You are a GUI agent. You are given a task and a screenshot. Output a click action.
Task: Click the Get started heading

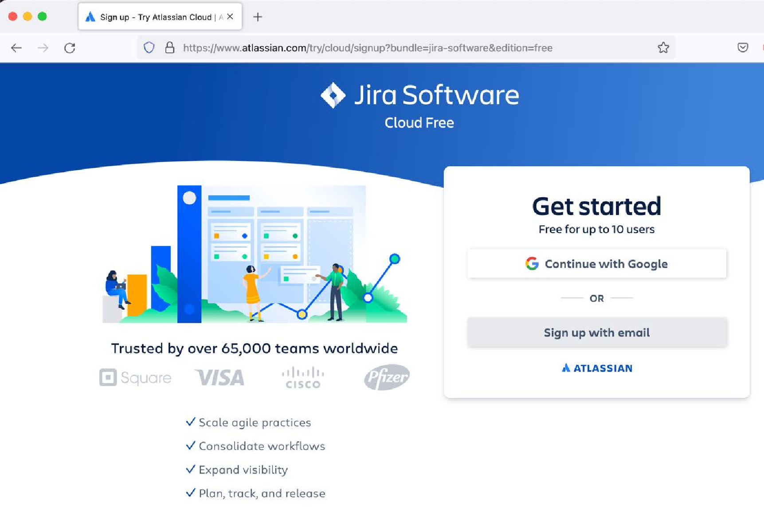click(x=597, y=206)
